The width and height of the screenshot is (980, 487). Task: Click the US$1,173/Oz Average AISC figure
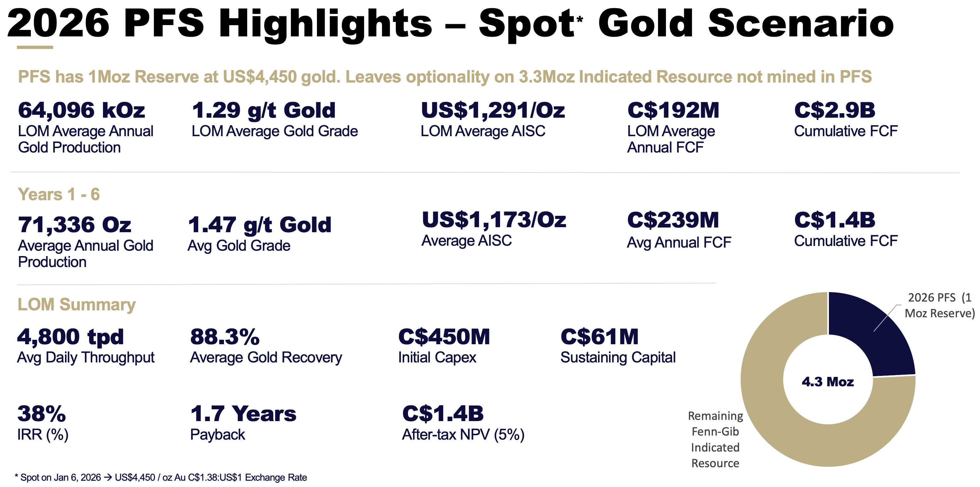tap(494, 220)
